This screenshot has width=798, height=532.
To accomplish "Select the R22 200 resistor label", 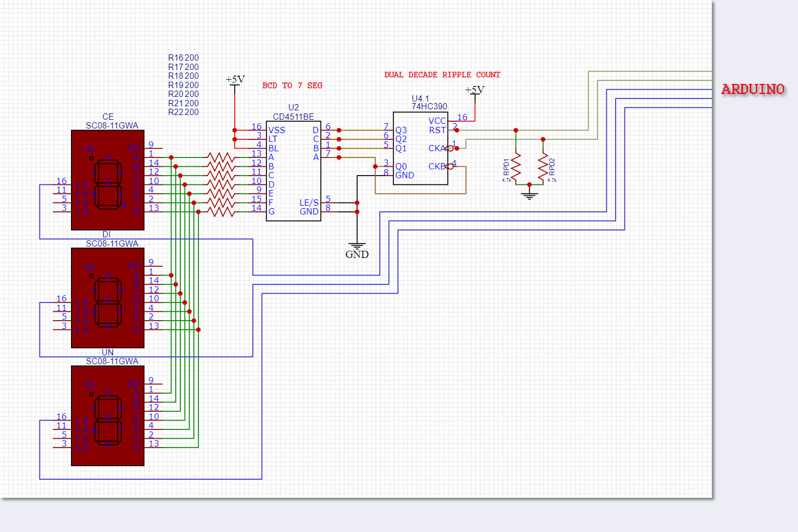I will 183,112.
